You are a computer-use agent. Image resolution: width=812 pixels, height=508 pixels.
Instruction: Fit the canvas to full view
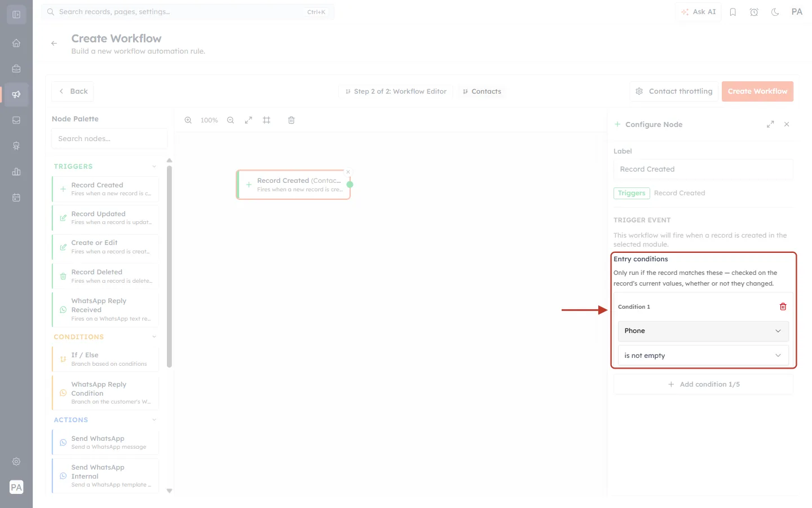click(249, 120)
